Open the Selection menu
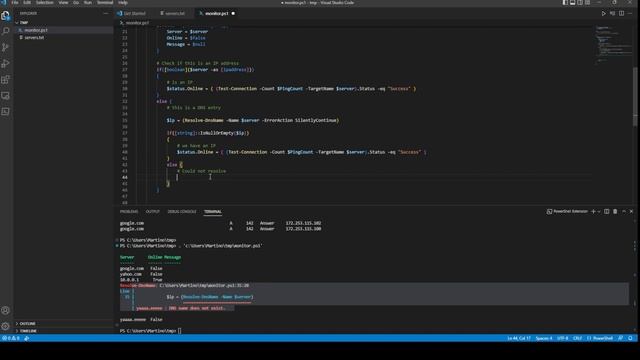 point(44,2)
